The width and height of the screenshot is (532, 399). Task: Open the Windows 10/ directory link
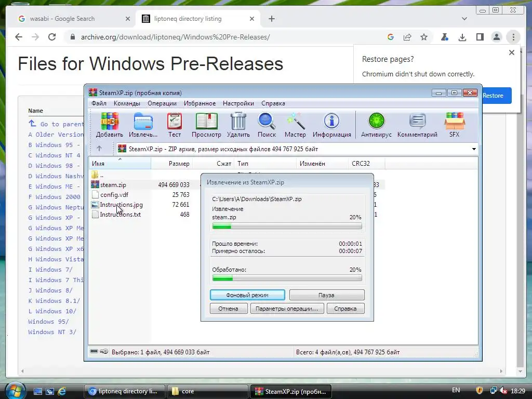52,311
